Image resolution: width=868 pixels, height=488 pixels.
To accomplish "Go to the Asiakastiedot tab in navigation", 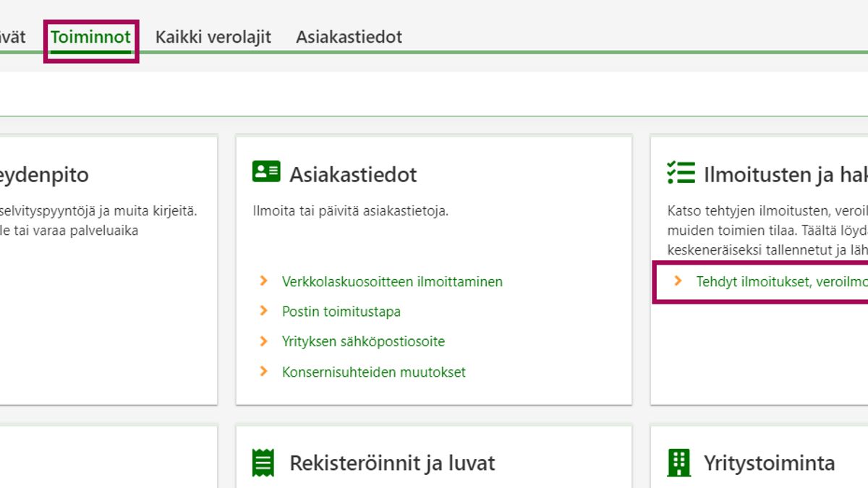I will point(349,37).
